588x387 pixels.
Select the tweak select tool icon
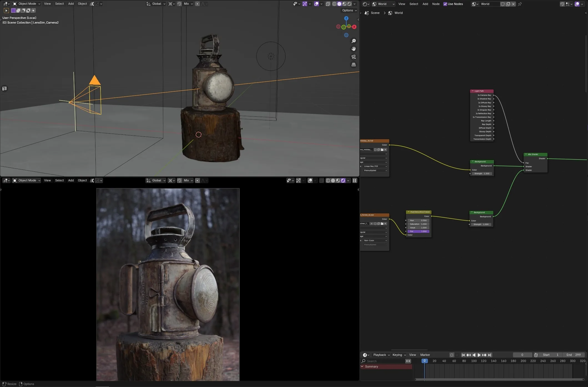point(6,11)
